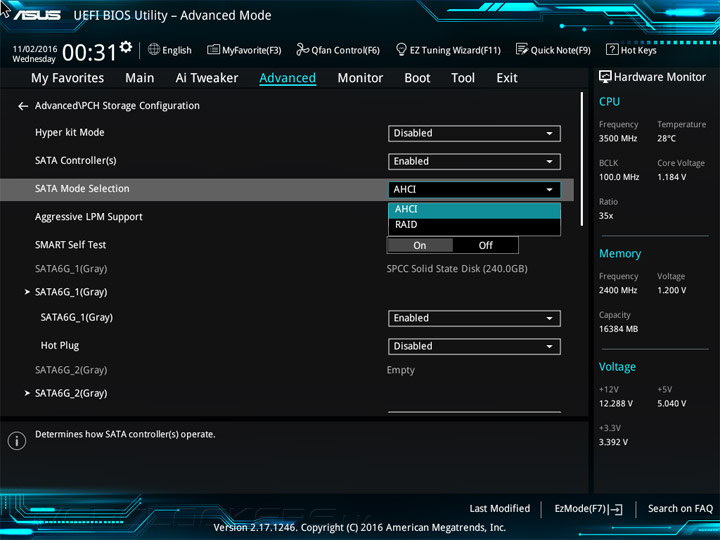Expand the Hot Plug dropdown
The width and height of the screenshot is (720, 540).
coord(474,346)
